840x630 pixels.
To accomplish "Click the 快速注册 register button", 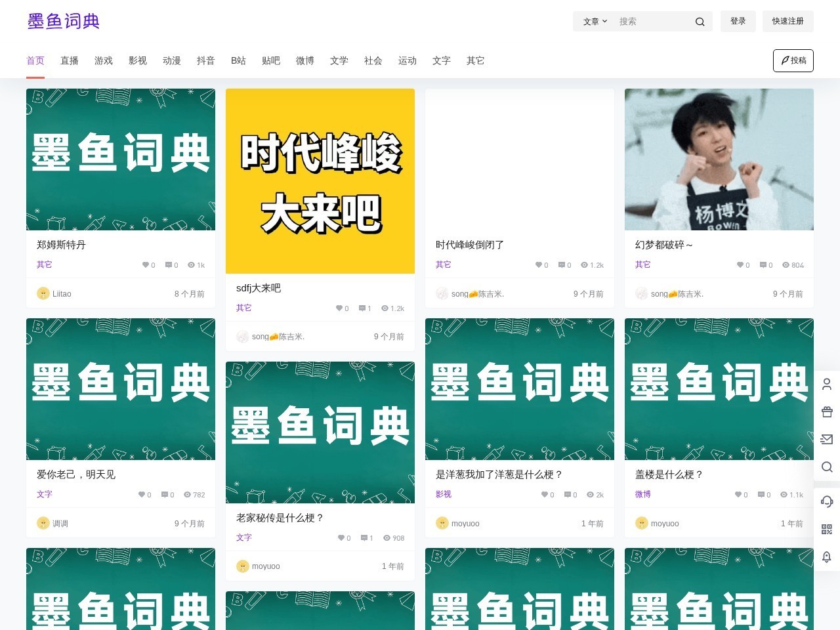I will [788, 21].
